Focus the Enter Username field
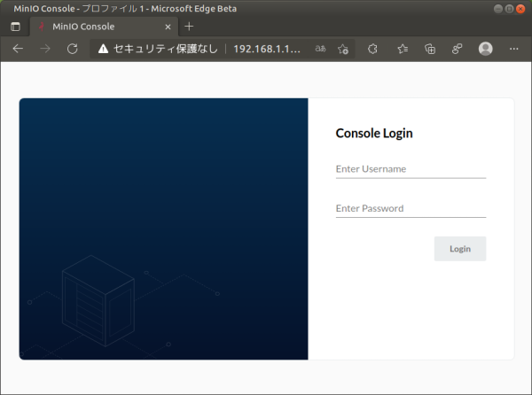The height and width of the screenshot is (395, 532). (x=411, y=168)
